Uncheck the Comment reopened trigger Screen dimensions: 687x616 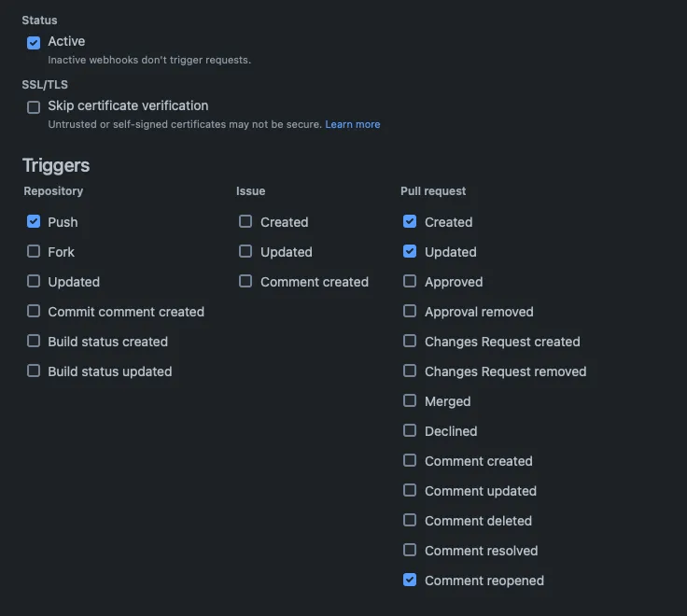410,581
